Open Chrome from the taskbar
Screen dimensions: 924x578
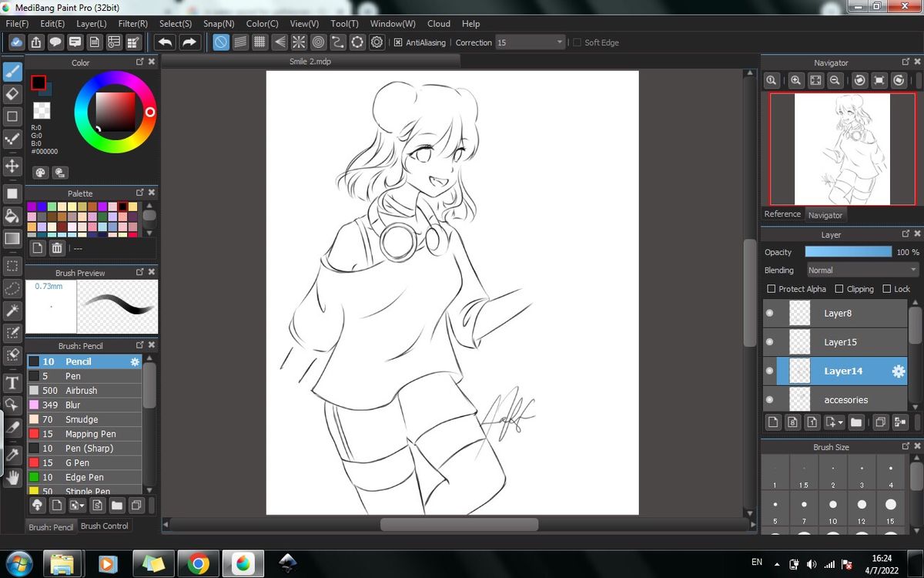198,564
